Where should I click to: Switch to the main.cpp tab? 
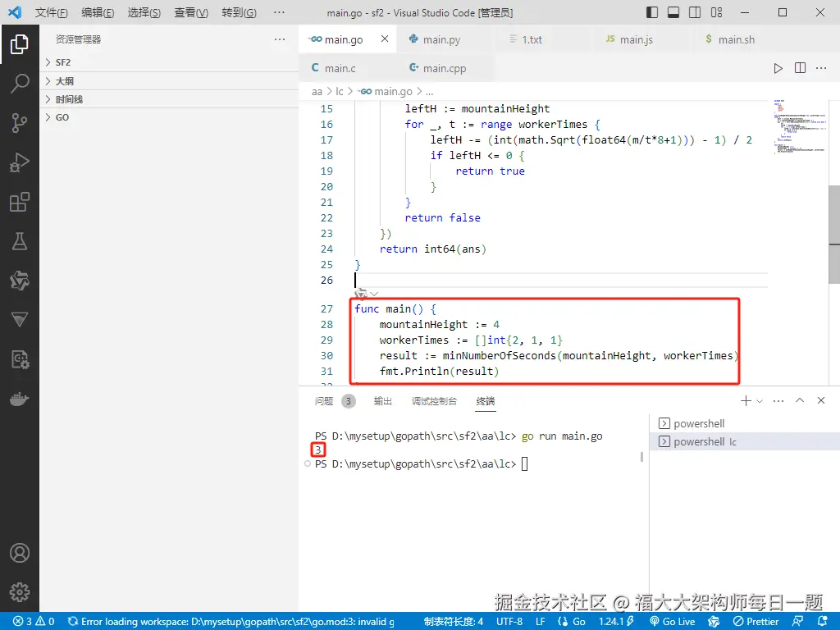(x=444, y=68)
